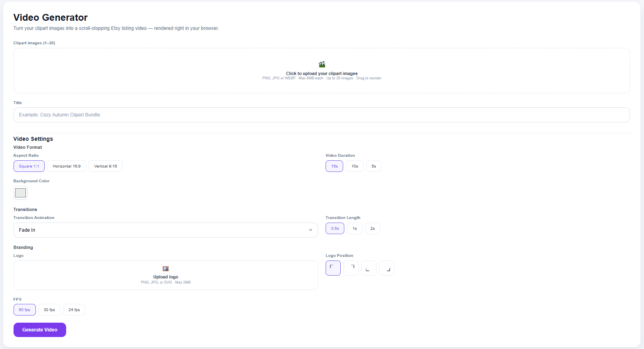Viewport: 644px width, 349px height.
Task: Focus the Title input field
Action: tap(322, 115)
